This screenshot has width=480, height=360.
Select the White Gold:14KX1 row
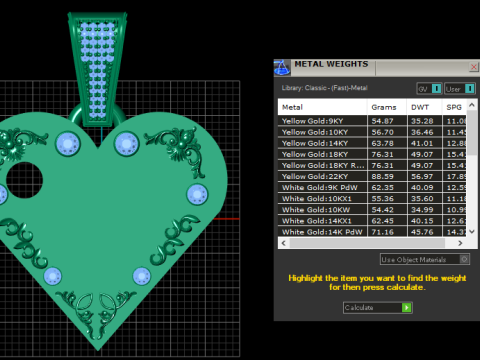(x=372, y=221)
